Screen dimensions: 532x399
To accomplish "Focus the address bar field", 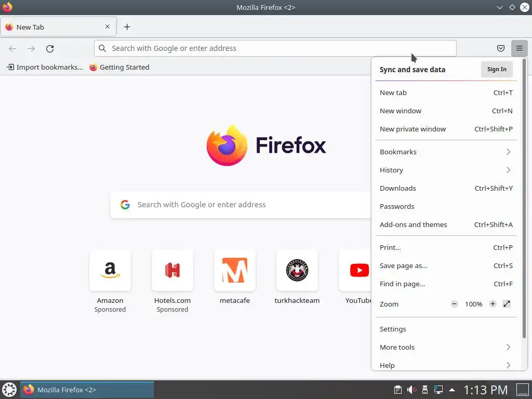I will tap(275, 48).
